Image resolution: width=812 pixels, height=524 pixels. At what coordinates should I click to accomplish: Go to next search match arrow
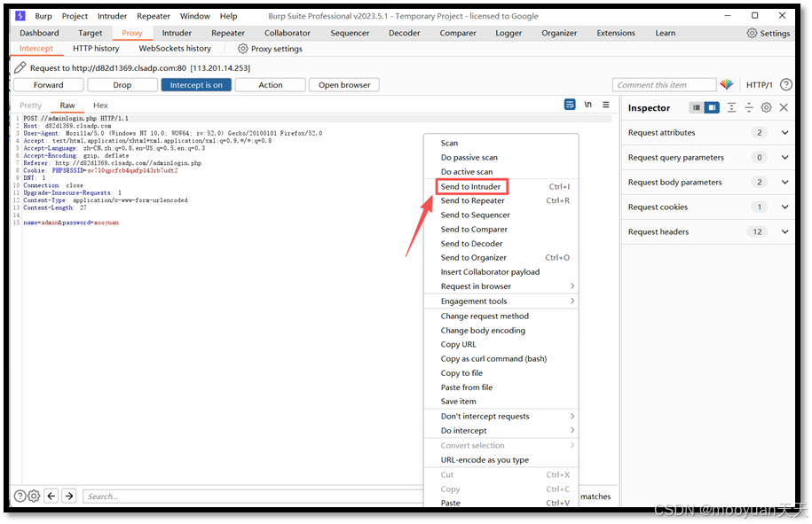click(x=69, y=496)
